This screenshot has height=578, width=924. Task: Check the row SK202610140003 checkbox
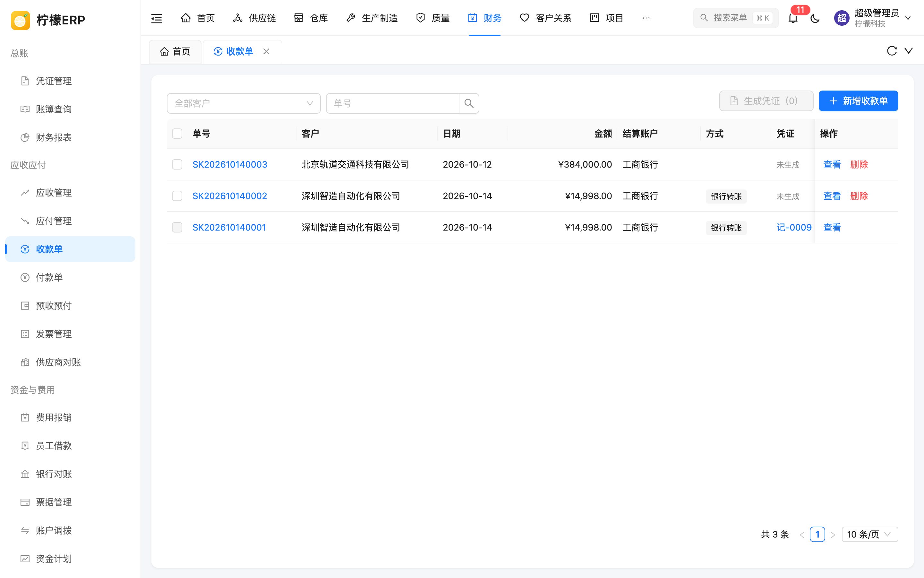point(177,164)
